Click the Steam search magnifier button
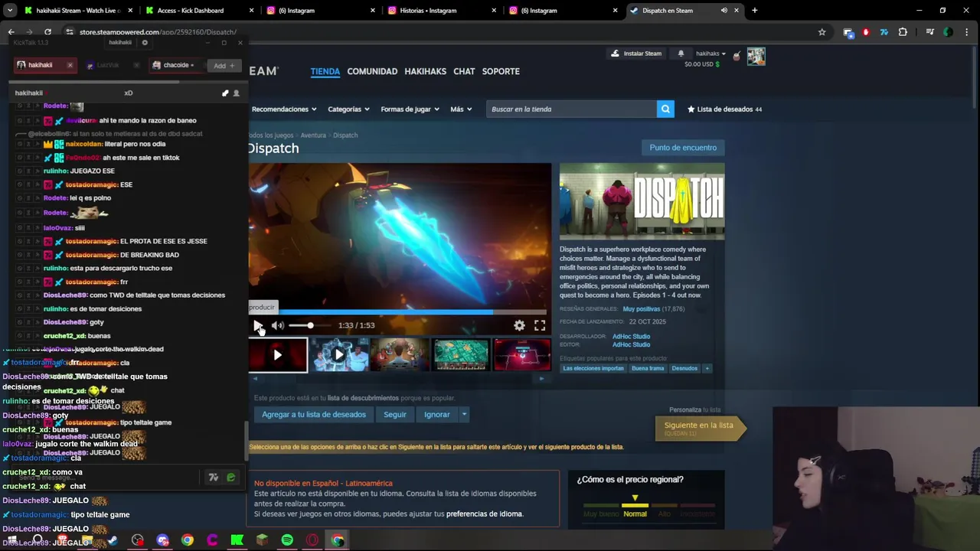Image resolution: width=980 pixels, height=551 pixels. point(666,109)
